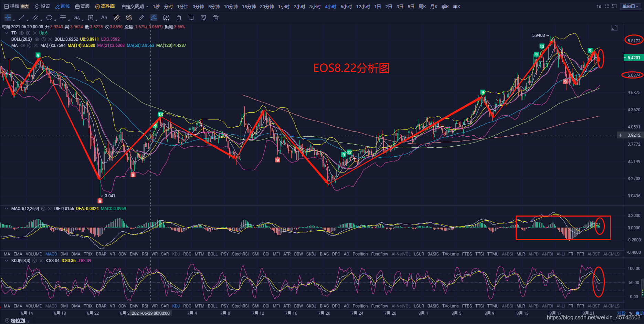Close the MACD indicator panel
The height and width of the screenshot is (324, 644).
pos(50,209)
